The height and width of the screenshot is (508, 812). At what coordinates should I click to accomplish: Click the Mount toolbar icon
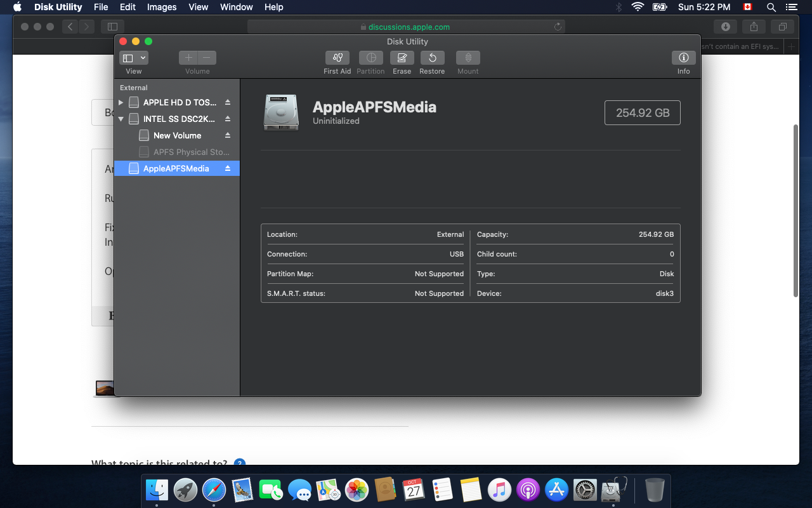coord(468,58)
